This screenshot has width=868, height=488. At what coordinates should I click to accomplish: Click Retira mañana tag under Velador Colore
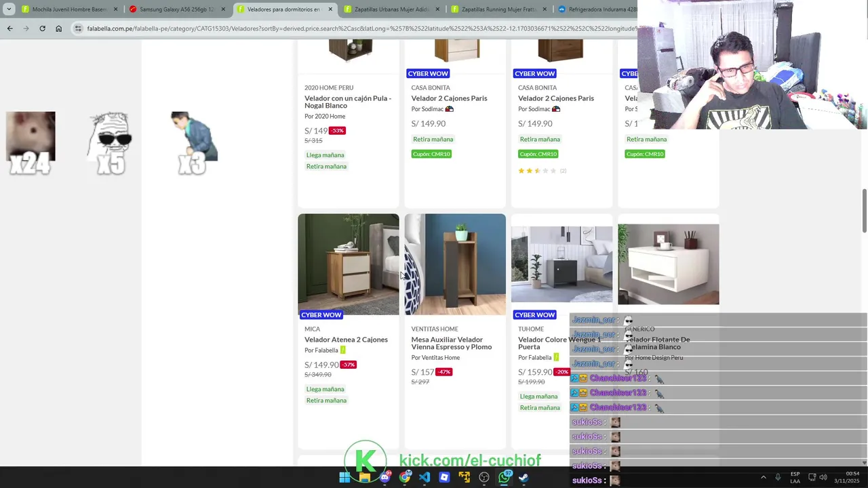point(540,407)
